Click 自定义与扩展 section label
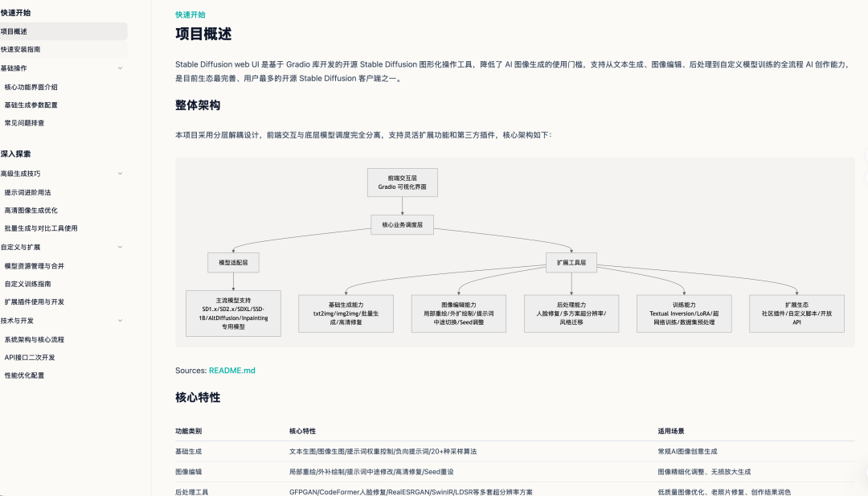868x496 pixels. pos(20,247)
